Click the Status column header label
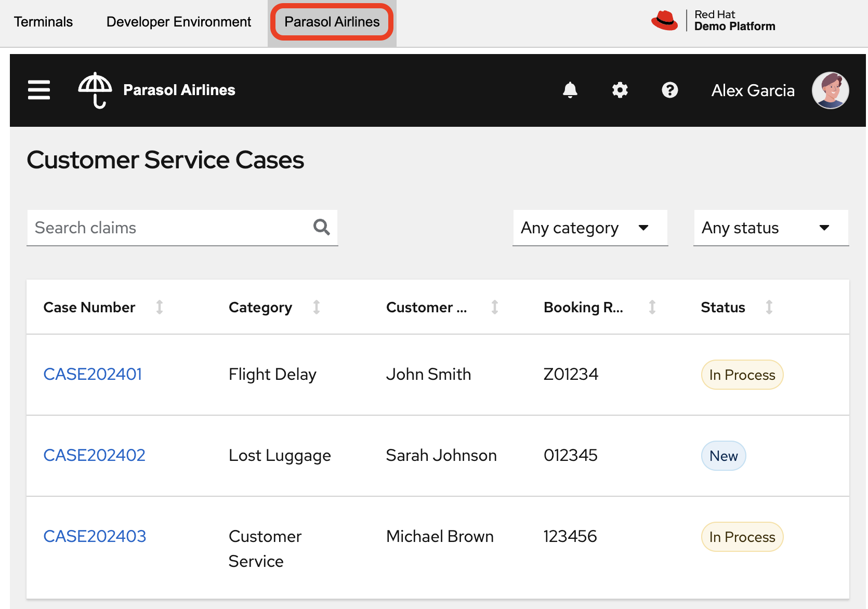Image resolution: width=868 pixels, height=609 pixels. tap(723, 307)
